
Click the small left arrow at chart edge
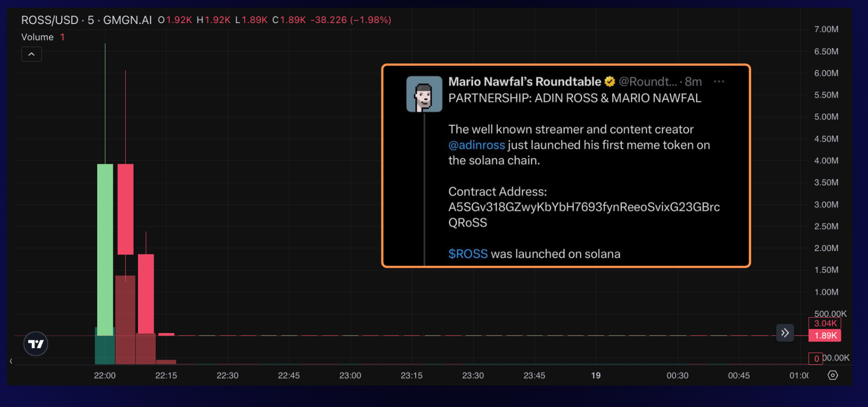click(x=11, y=361)
